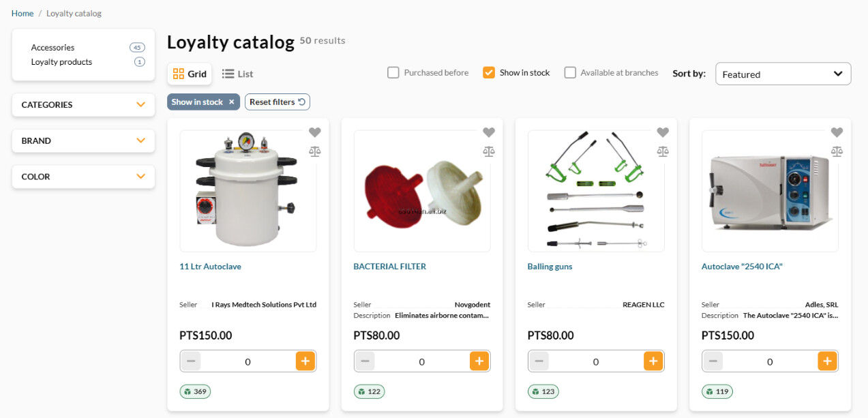This screenshot has width=868, height=418.
Task: Expand CATEGORIES filter panel
Action: point(83,105)
